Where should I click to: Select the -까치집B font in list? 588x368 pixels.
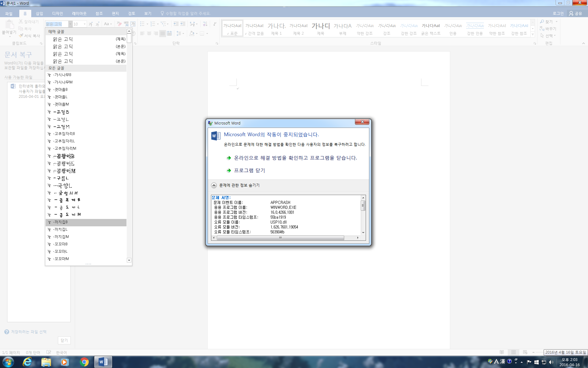(x=86, y=222)
